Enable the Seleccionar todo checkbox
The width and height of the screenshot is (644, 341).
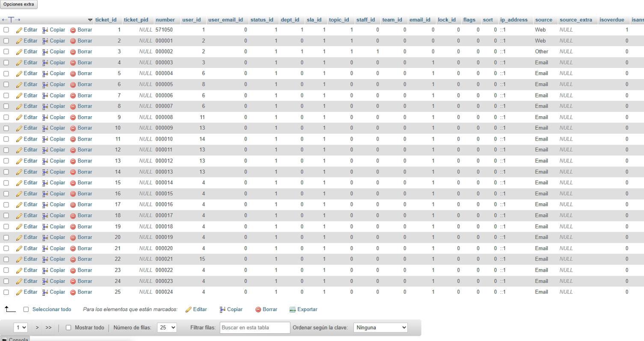pyautogui.click(x=26, y=309)
